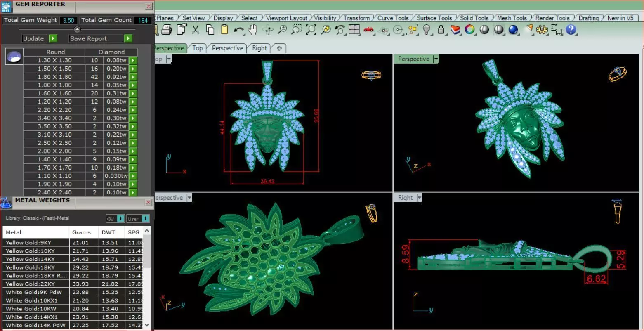Toggle the GV switch in Metal Weights
The image size is (644, 331).
pyautogui.click(x=116, y=218)
